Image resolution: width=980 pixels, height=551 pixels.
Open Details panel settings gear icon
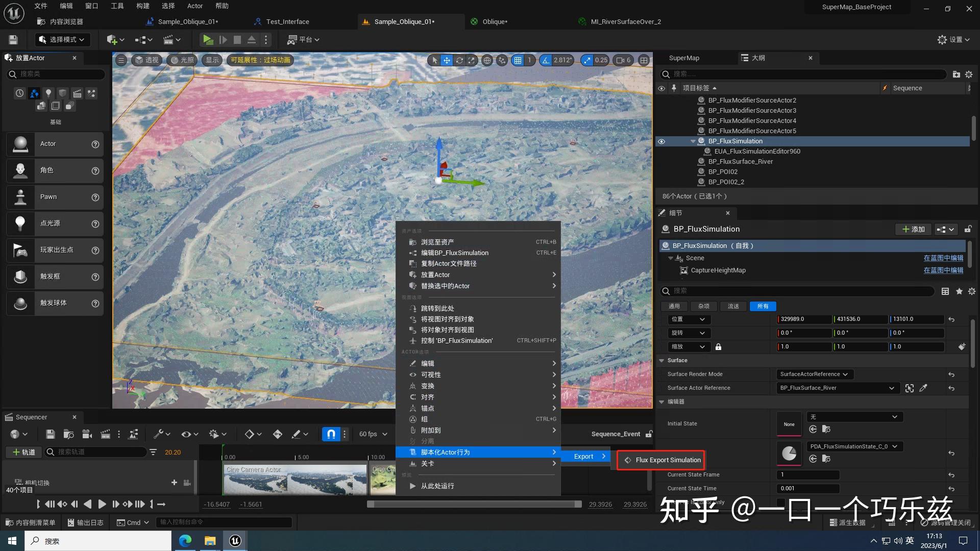(971, 291)
